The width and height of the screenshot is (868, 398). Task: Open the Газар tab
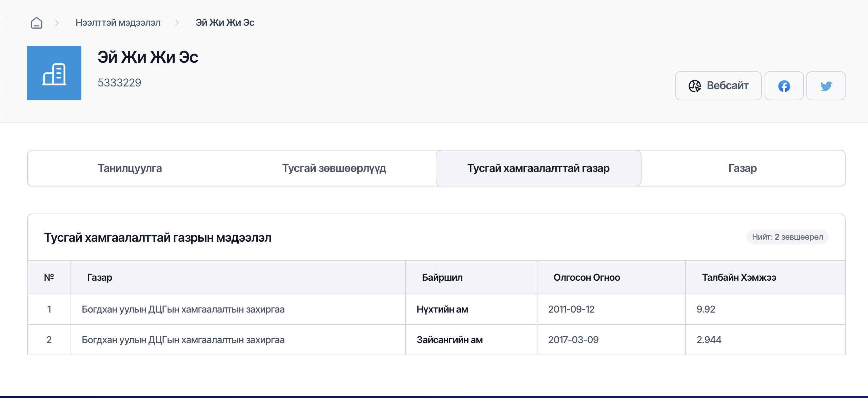pyautogui.click(x=743, y=168)
